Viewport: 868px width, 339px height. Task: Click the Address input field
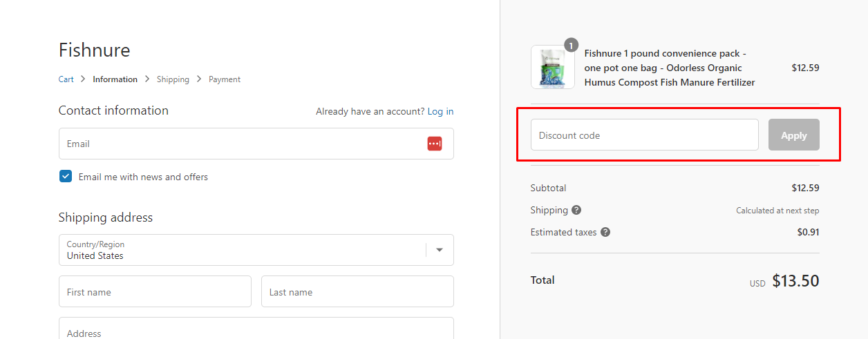(x=256, y=329)
